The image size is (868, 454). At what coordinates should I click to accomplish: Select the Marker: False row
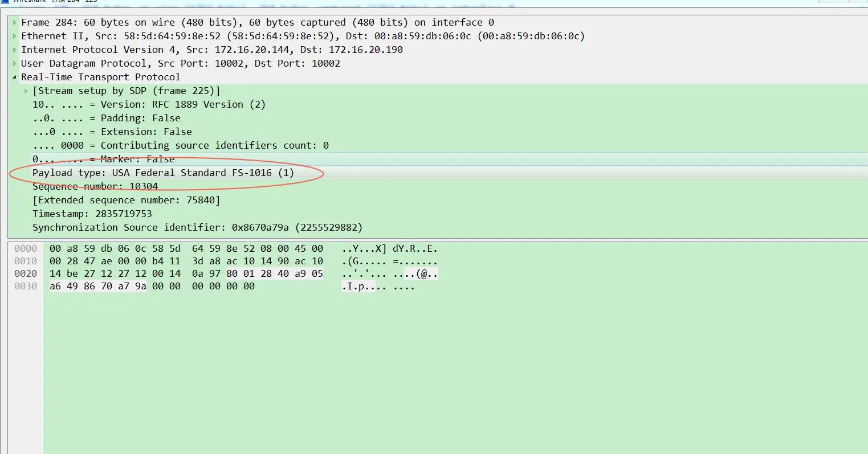(x=103, y=159)
